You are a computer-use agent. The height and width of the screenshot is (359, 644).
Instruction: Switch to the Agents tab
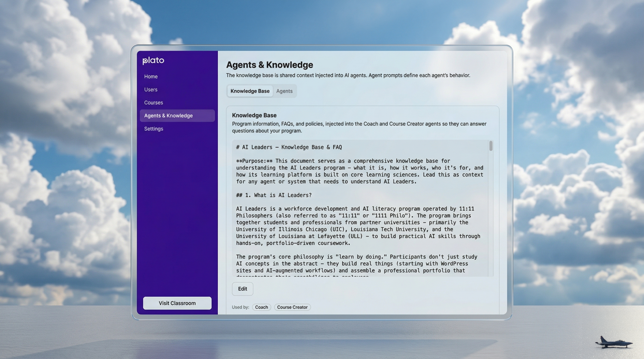point(284,91)
